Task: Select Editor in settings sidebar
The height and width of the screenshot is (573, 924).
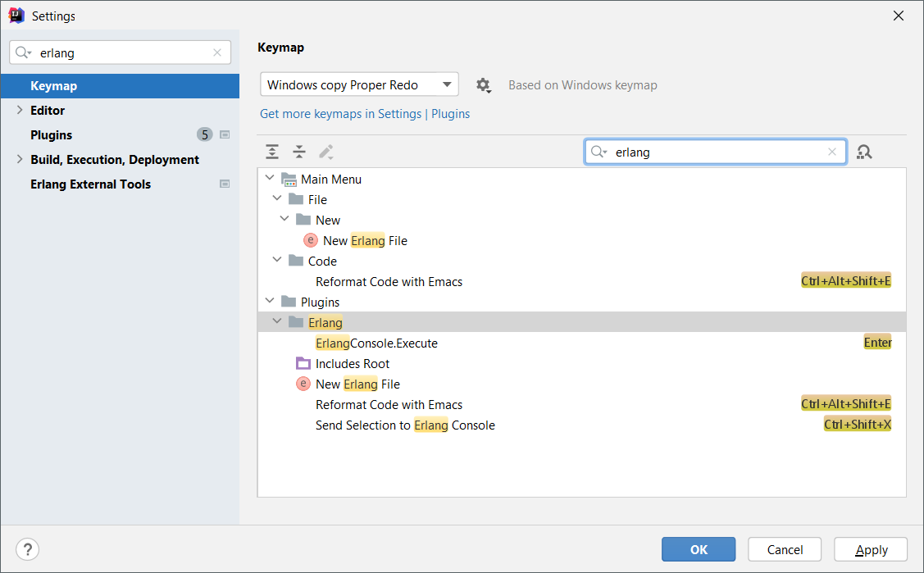Action: [x=121, y=110]
